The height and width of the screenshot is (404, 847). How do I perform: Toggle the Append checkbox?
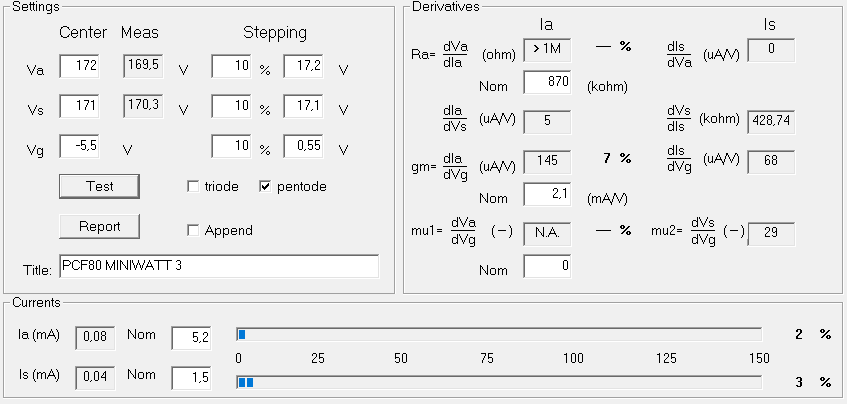click(x=193, y=231)
